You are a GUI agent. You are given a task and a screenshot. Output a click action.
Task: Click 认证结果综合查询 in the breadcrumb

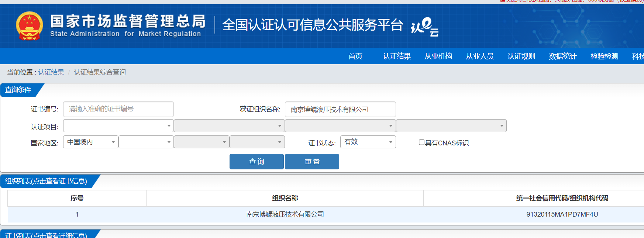click(x=100, y=72)
